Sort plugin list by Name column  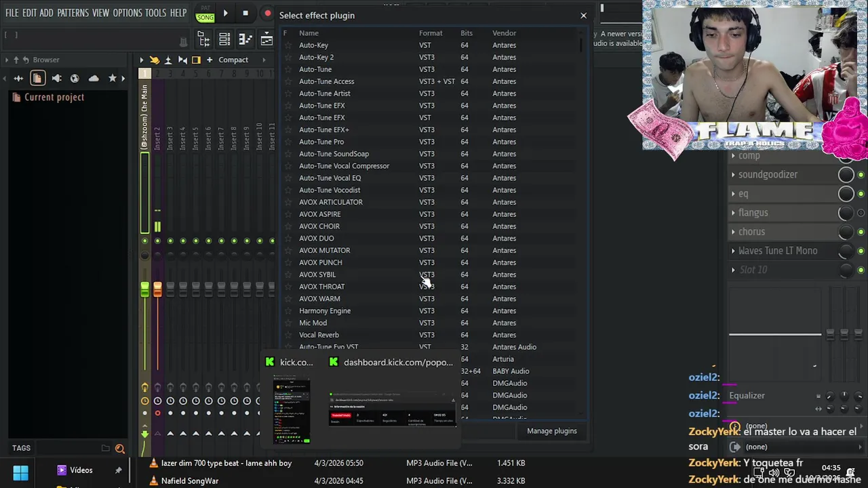[309, 33]
